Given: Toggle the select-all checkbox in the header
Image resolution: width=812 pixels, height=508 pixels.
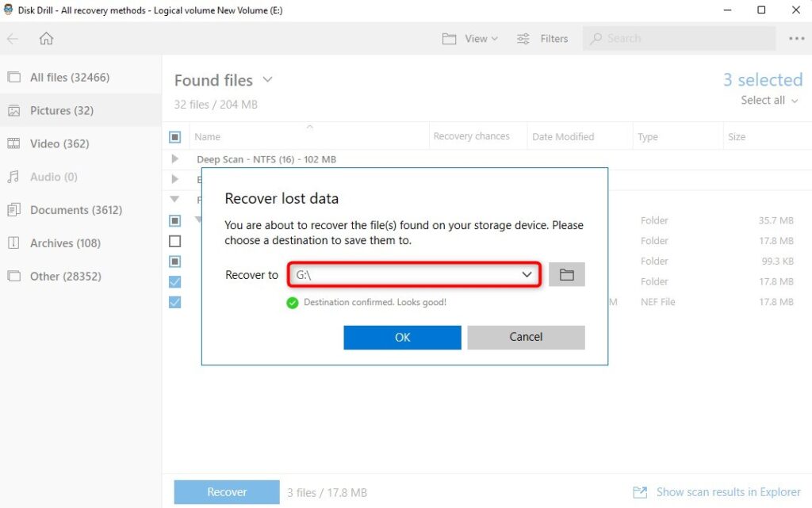Looking at the screenshot, I should (x=175, y=136).
